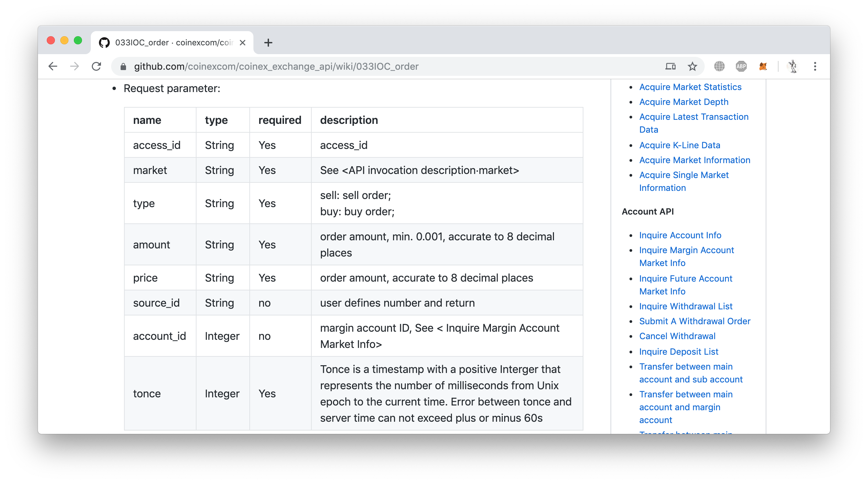Click Submit A Withdrawal Order link
This screenshot has height=484, width=868.
(695, 321)
